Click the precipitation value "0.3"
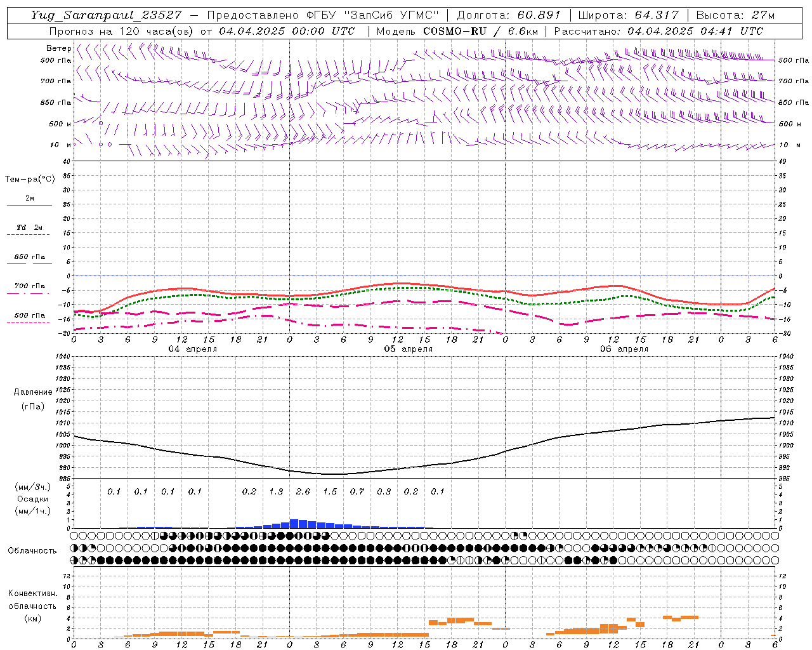812x650 pixels. (384, 492)
